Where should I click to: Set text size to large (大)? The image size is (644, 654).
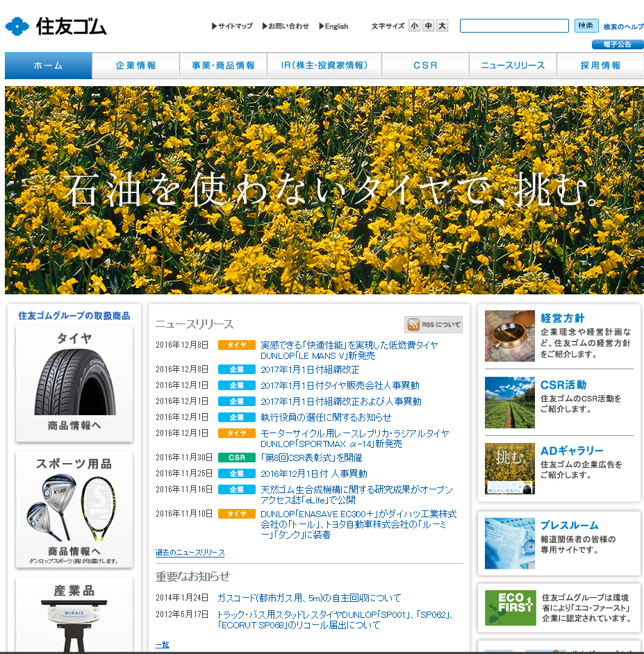pyautogui.click(x=443, y=26)
